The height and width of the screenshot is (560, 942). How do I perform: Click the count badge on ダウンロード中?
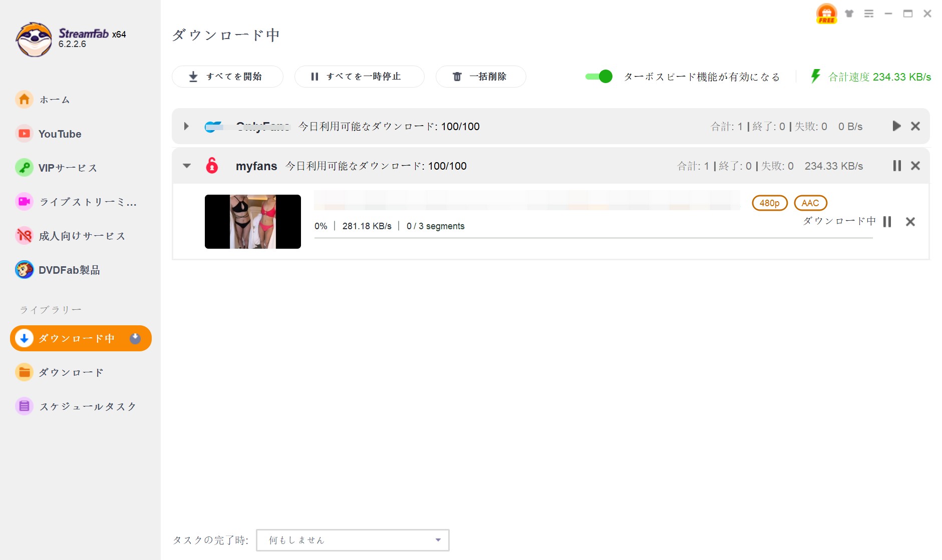(135, 338)
